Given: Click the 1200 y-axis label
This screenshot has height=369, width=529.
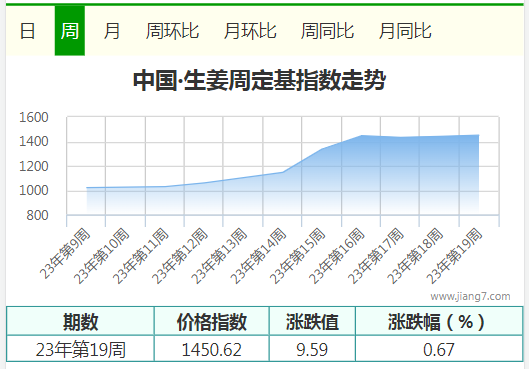Looking at the screenshot, I should (34, 166).
